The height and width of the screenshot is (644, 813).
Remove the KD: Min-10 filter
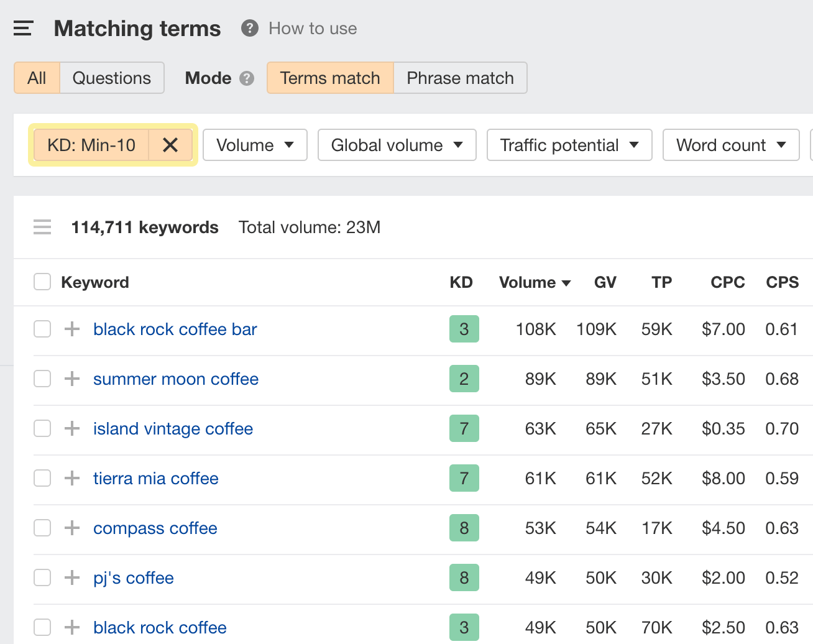[x=170, y=145]
